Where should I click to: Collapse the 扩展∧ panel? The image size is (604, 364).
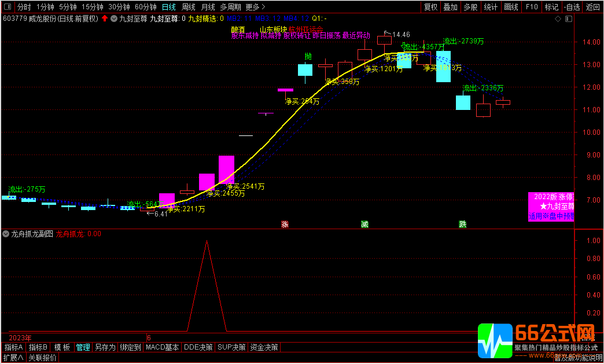tap(13, 358)
